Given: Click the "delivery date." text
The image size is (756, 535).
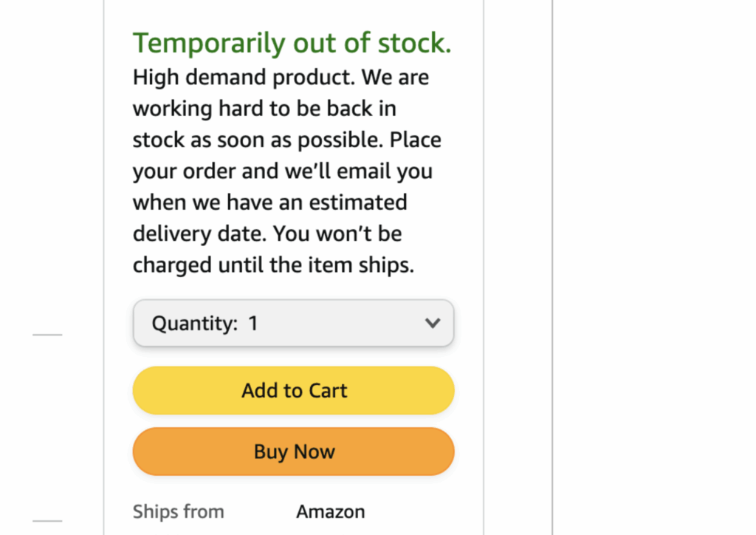Looking at the screenshot, I should 200,234.
